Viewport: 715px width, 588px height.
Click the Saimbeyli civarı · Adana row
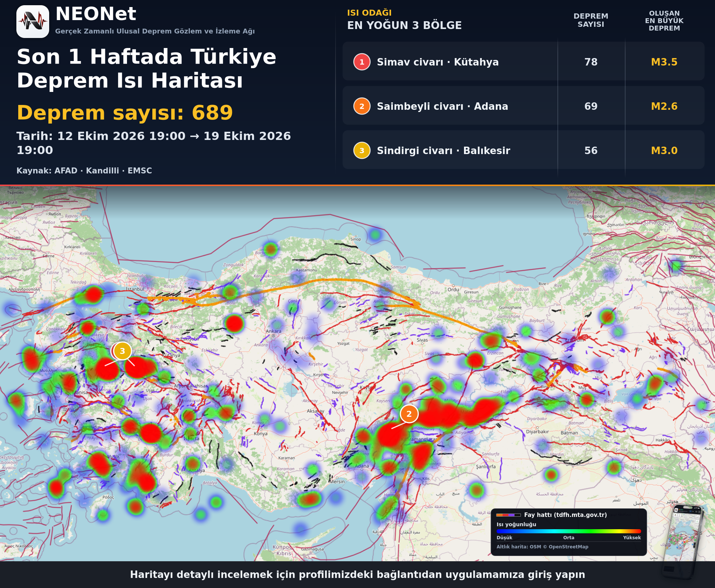click(x=523, y=105)
